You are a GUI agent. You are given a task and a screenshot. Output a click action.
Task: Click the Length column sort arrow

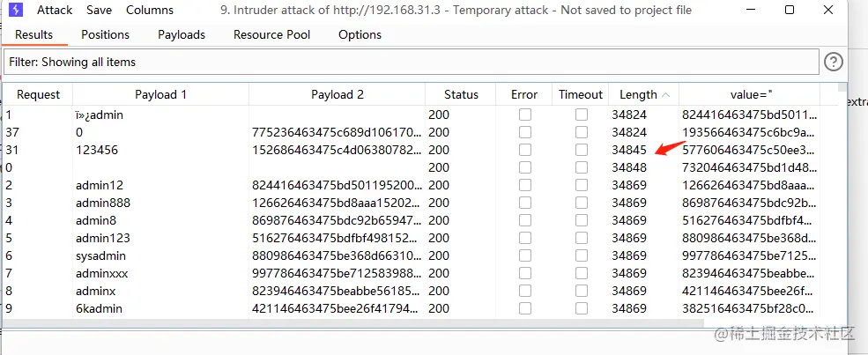pos(665,94)
